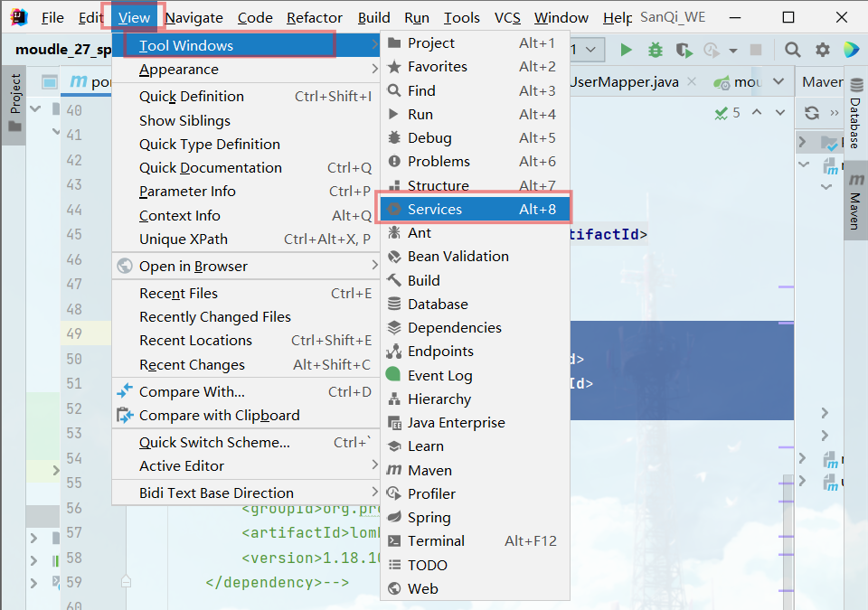The image size is (868, 610).
Task: Choose Structure in Tool Windows submenu
Action: 475,185
